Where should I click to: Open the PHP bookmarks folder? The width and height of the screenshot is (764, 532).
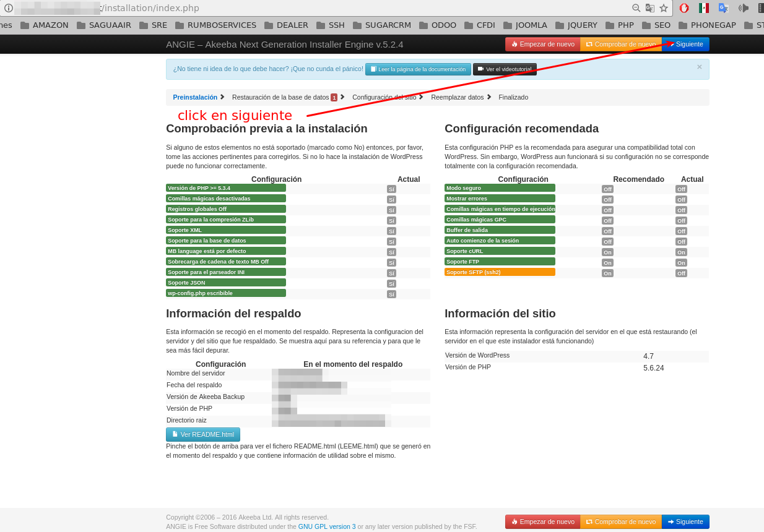[x=620, y=25]
